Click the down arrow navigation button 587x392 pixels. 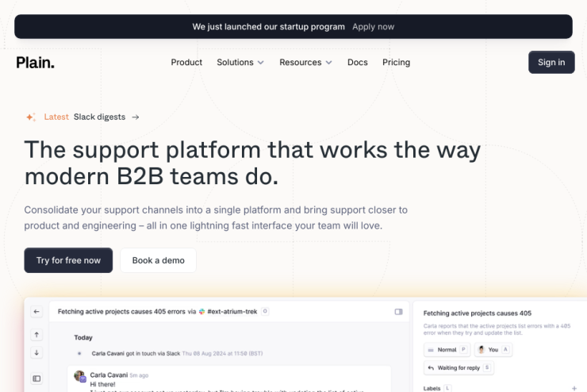click(x=36, y=352)
